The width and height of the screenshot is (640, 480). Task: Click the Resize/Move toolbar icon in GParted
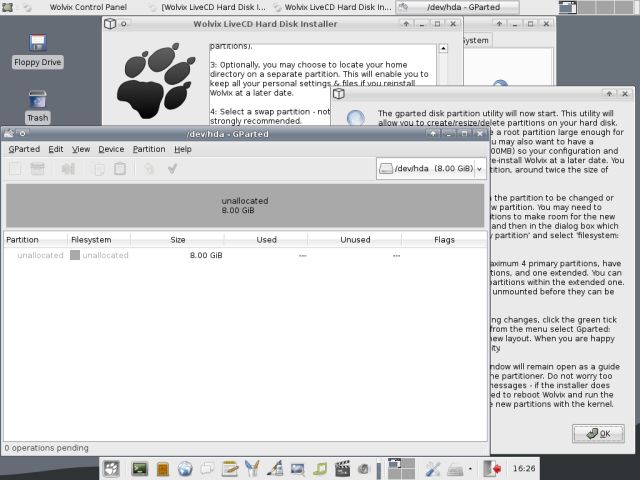coord(68,169)
